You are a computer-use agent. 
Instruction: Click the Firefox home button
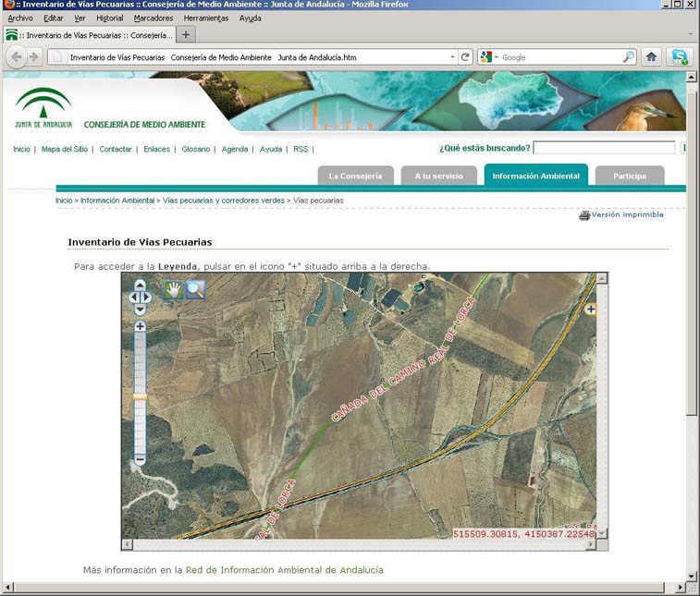tap(651, 57)
